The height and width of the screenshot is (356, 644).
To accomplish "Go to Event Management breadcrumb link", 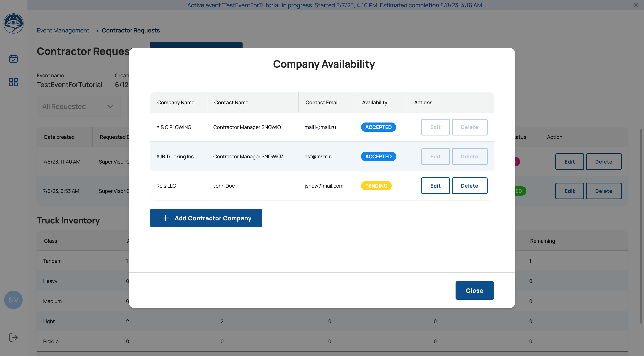I will (x=63, y=30).
